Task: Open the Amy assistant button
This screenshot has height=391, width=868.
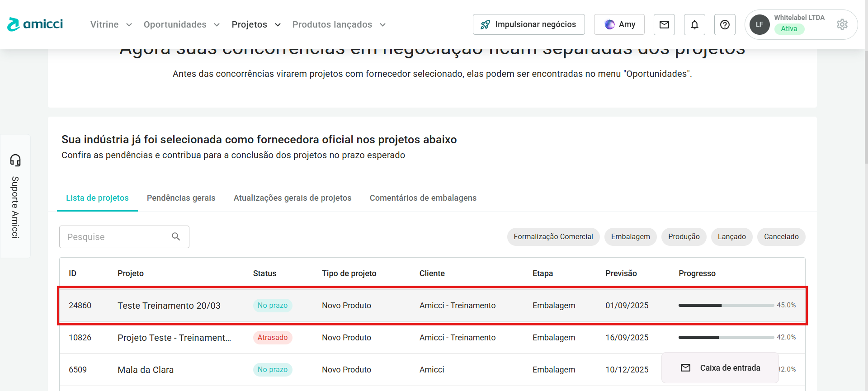Action: 619,24
